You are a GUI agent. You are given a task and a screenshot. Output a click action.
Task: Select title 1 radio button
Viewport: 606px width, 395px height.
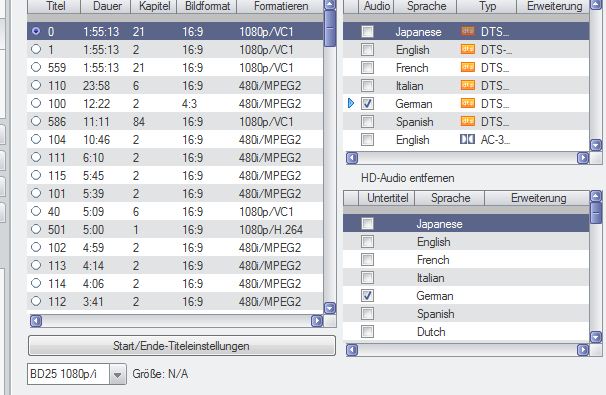[36, 49]
